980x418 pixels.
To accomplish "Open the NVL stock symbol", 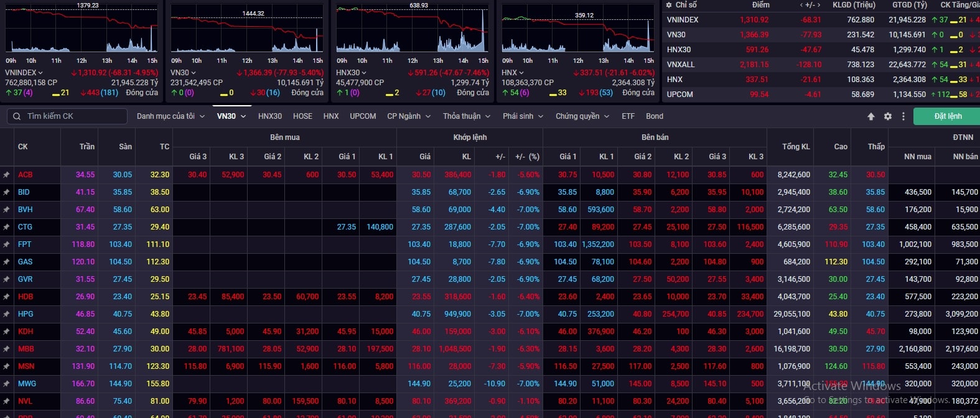I will (25, 401).
